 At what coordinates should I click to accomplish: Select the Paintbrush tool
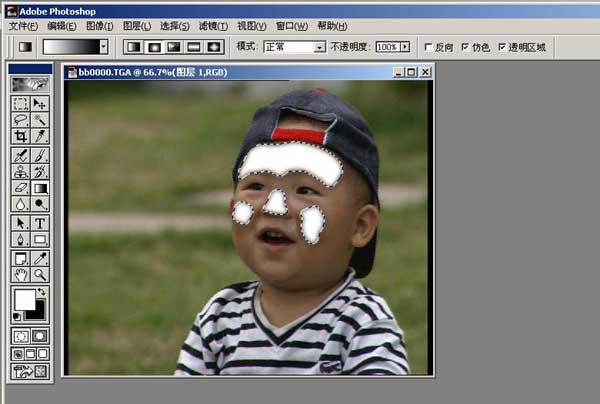click(x=40, y=155)
